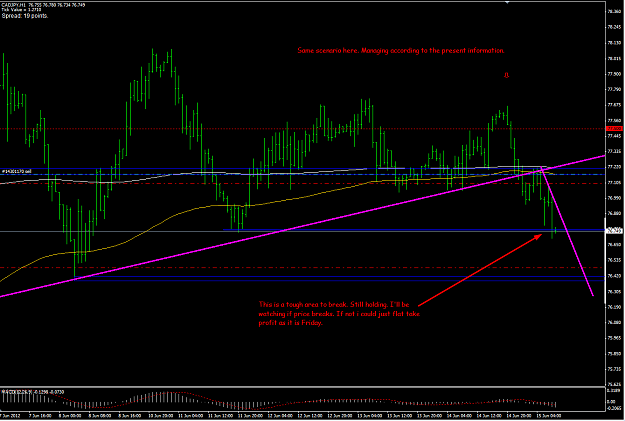Click the 10 Jun 20:00 time axis label

point(161,416)
